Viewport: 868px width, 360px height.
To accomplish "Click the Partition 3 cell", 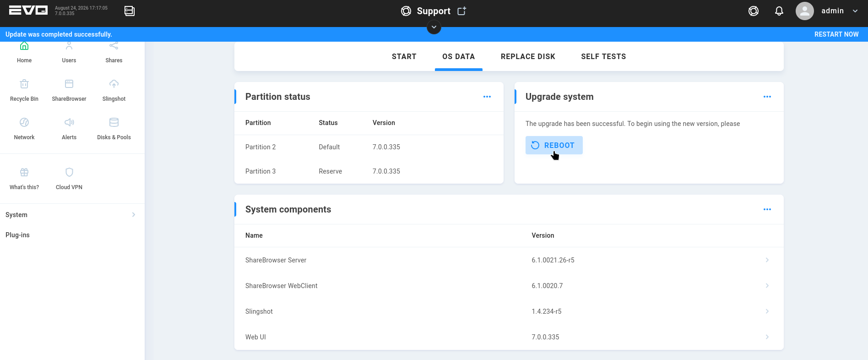I will pos(260,171).
